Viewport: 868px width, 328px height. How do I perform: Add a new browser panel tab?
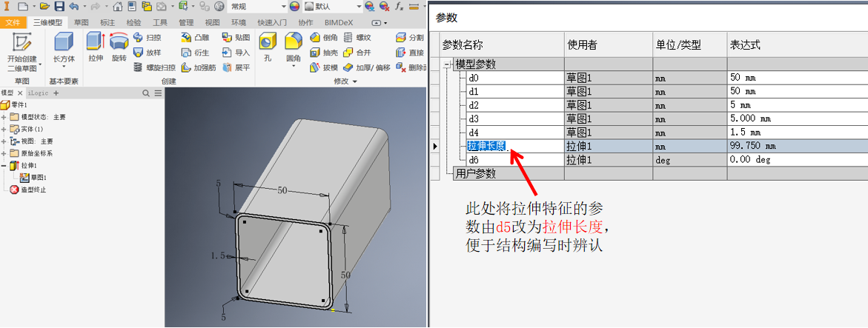click(56, 93)
